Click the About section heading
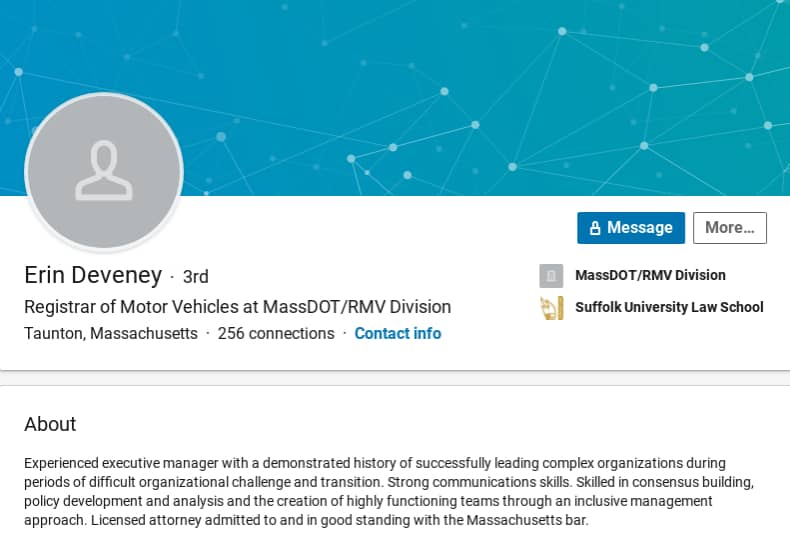 (x=50, y=424)
